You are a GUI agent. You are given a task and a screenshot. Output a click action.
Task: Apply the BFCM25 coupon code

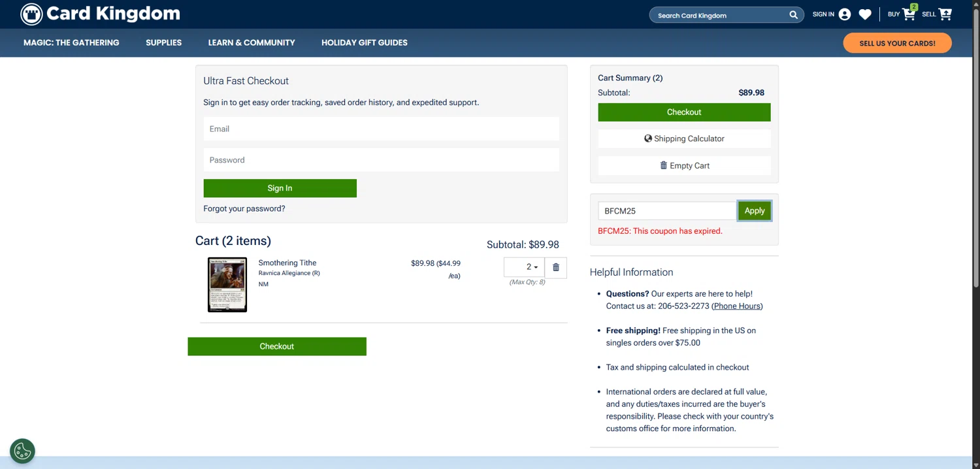tap(755, 210)
